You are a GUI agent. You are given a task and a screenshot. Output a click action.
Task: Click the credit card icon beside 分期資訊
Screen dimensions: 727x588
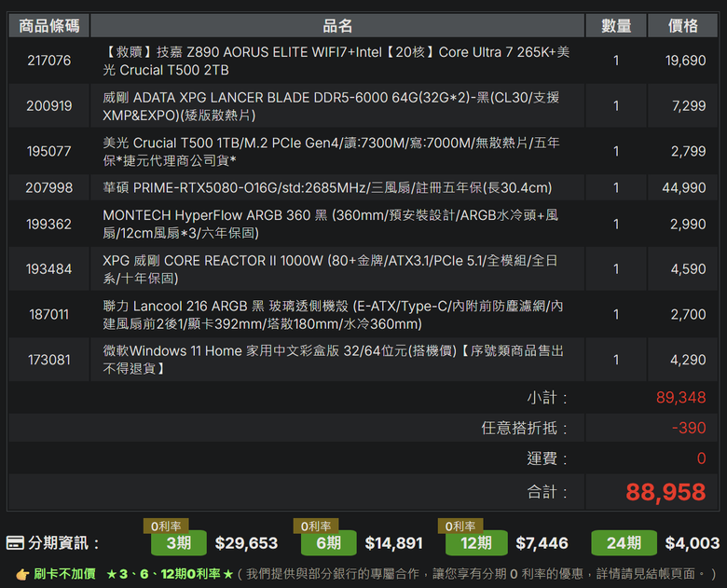(15, 543)
